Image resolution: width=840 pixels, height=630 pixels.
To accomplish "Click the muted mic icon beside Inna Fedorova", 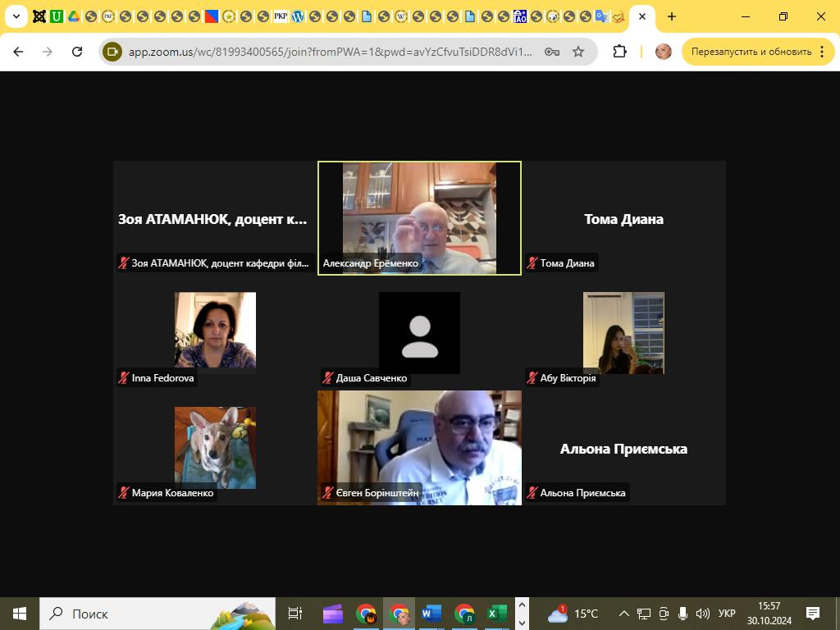I will (x=124, y=378).
